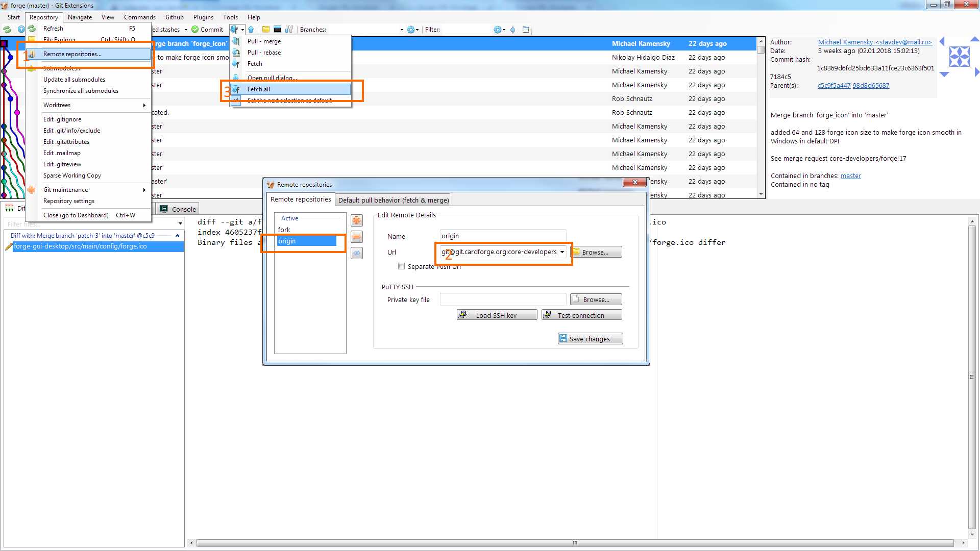980x551 pixels.
Task: Enable the Separate Push Url checkbox
Action: coord(402,266)
